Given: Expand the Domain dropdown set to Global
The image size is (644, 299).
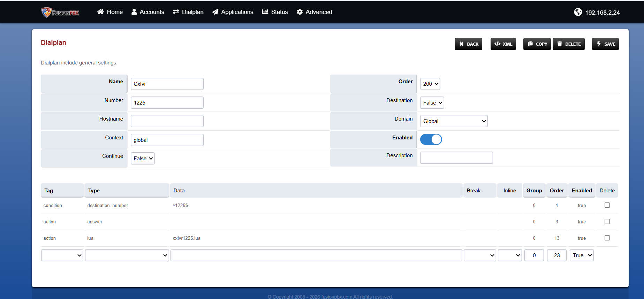Looking at the screenshot, I should click(454, 121).
